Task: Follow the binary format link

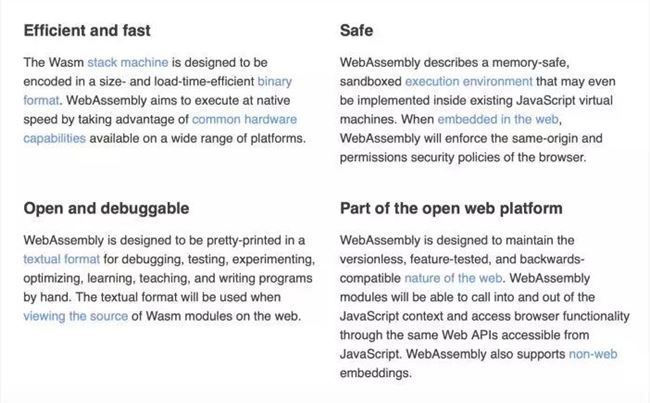Action: 274,82
